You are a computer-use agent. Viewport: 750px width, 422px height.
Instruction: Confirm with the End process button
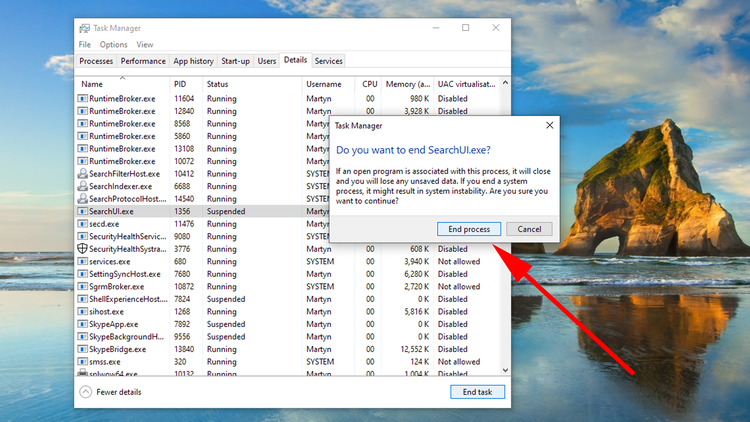pos(469,229)
